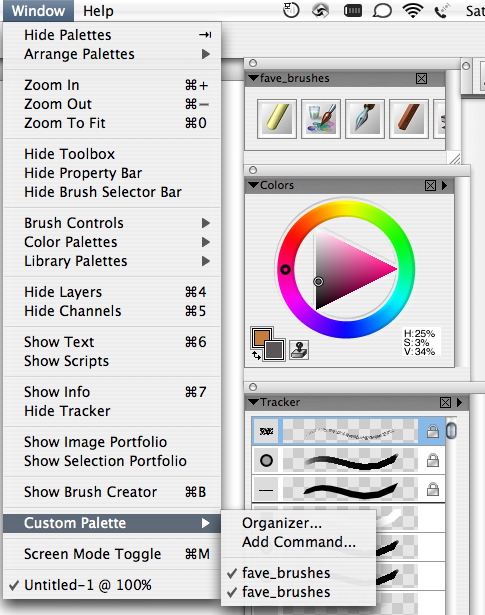Close the fave_brushes palette with X box

(x=421, y=78)
